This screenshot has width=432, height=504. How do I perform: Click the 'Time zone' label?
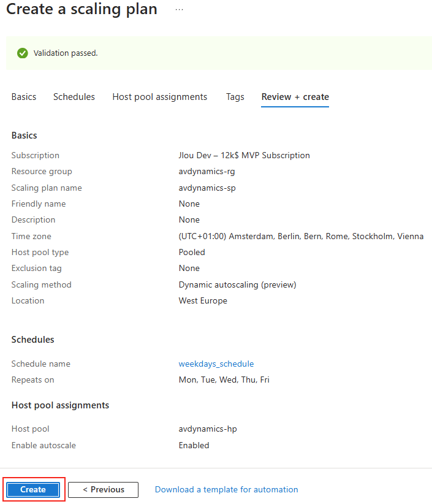pos(31,236)
